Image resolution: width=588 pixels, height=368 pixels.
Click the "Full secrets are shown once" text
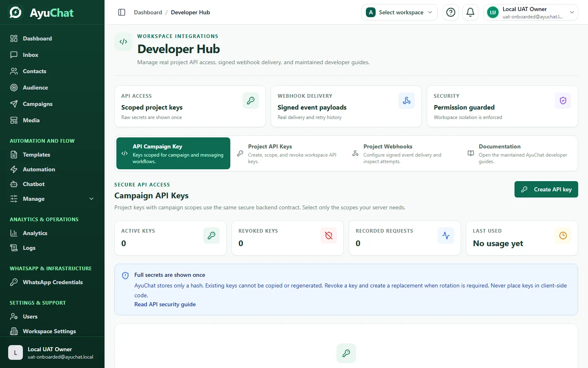coord(169,275)
